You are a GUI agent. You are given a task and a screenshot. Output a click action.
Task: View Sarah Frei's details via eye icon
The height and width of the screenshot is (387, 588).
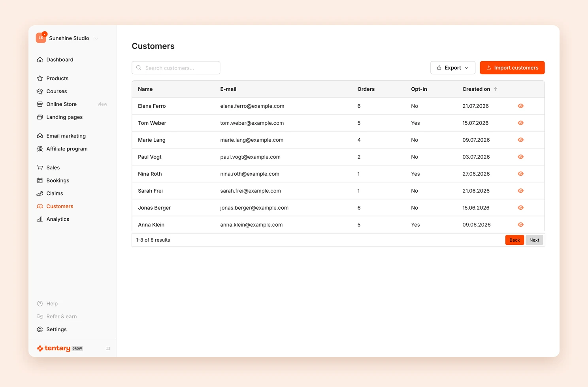[521, 191]
